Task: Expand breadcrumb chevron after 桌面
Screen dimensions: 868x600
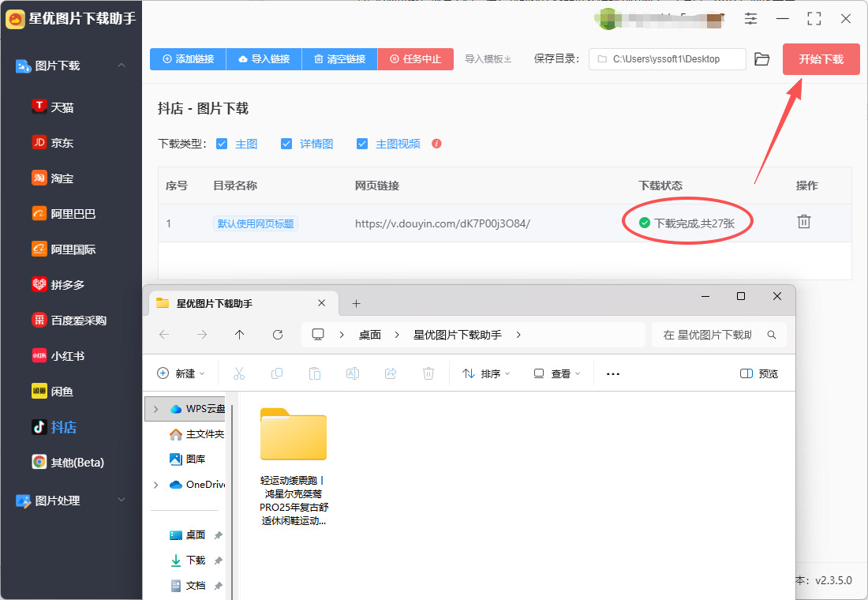Action: [x=397, y=335]
